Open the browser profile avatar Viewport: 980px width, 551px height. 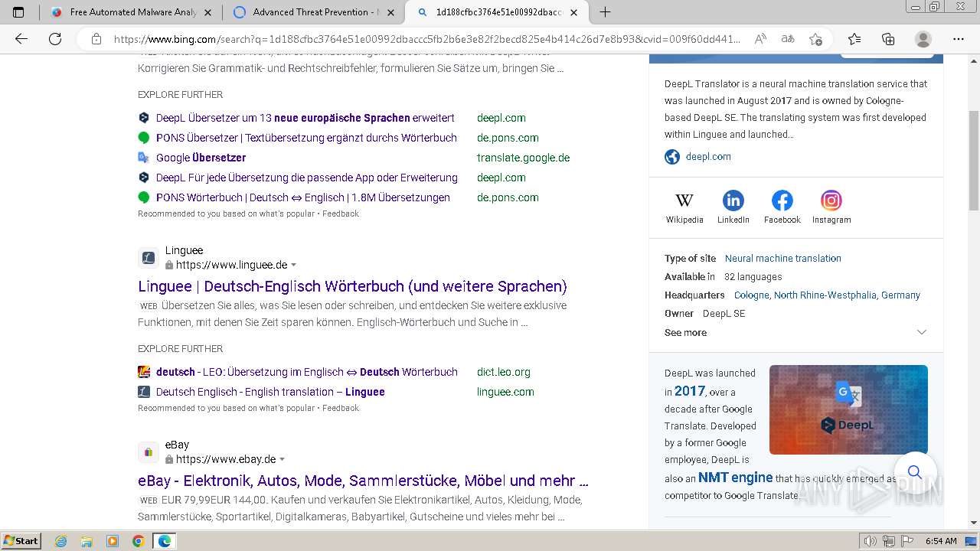coord(923,39)
